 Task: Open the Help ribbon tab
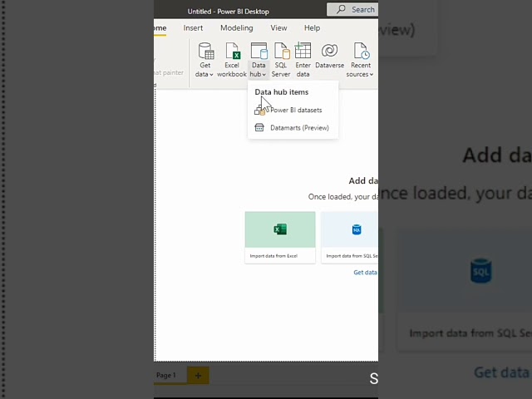tap(312, 27)
